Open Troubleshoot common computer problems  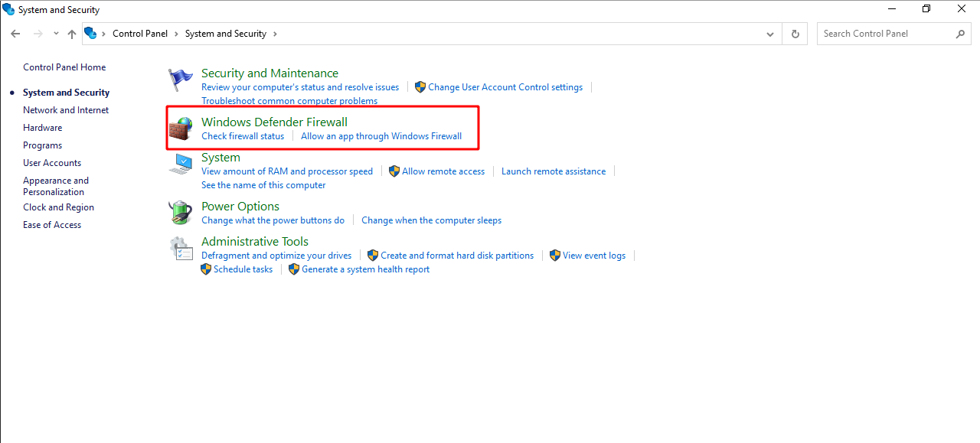point(289,101)
